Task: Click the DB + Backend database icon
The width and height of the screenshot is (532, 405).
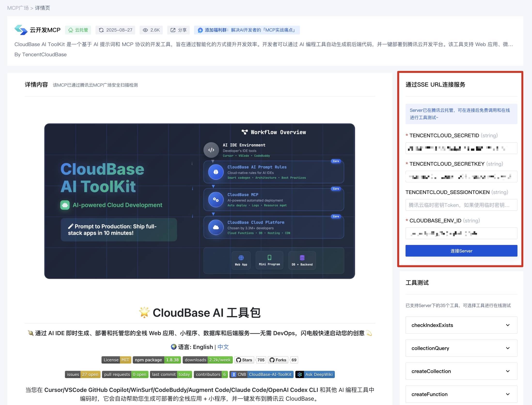Action: [x=302, y=258]
